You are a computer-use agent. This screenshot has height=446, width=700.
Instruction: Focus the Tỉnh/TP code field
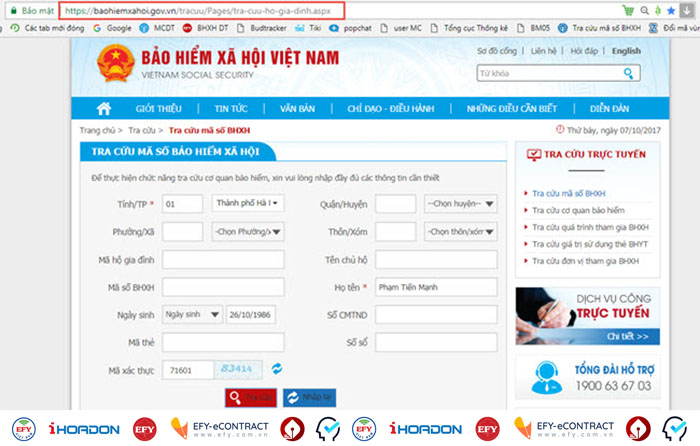[x=183, y=204]
